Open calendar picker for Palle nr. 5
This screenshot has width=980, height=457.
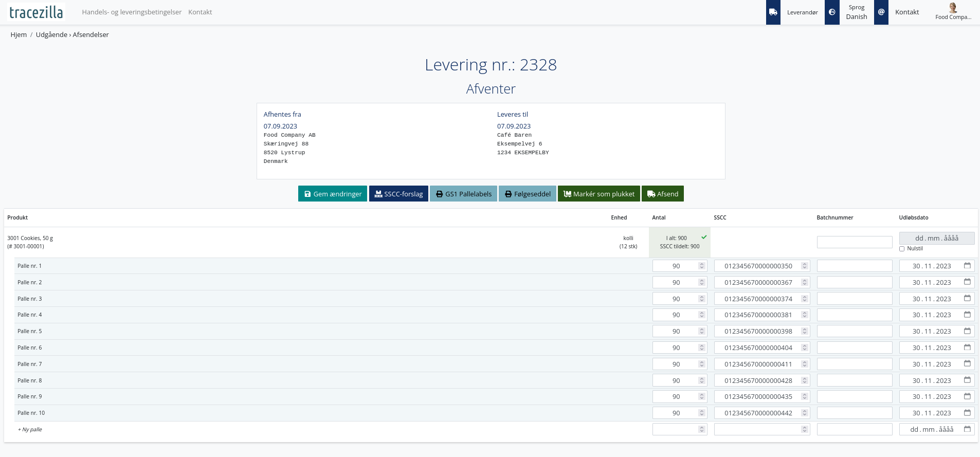click(967, 331)
